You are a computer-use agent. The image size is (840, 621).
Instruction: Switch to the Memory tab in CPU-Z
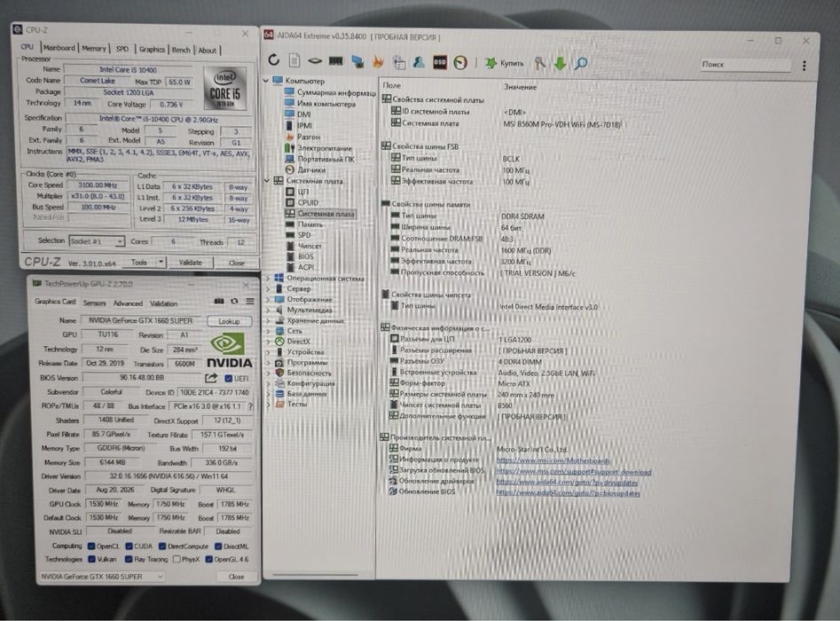94,48
